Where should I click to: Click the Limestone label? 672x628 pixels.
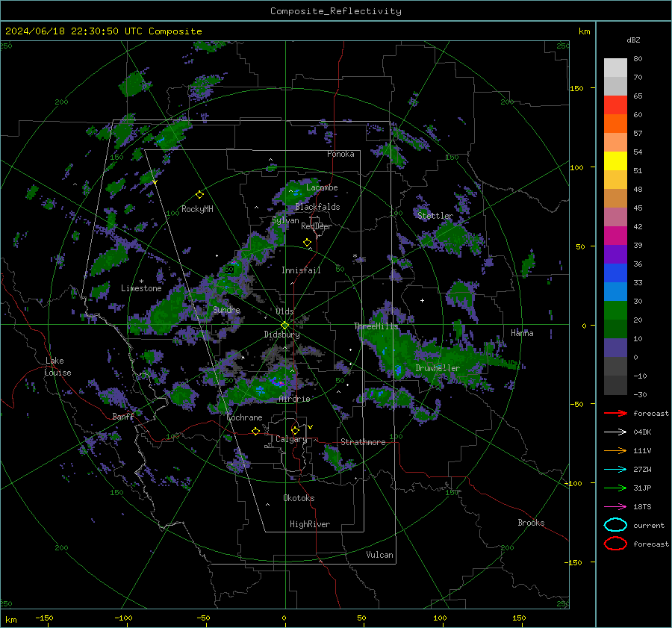click(141, 288)
